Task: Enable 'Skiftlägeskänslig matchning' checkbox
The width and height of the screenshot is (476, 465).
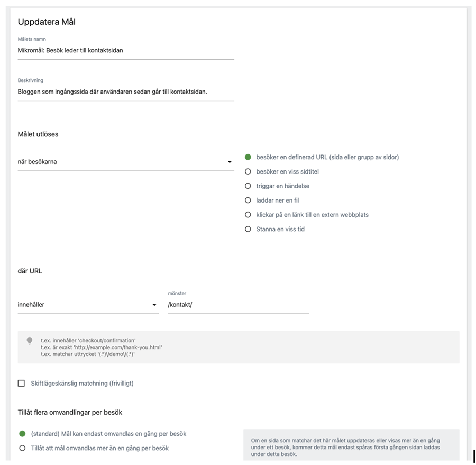Action: pyautogui.click(x=21, y=383)
